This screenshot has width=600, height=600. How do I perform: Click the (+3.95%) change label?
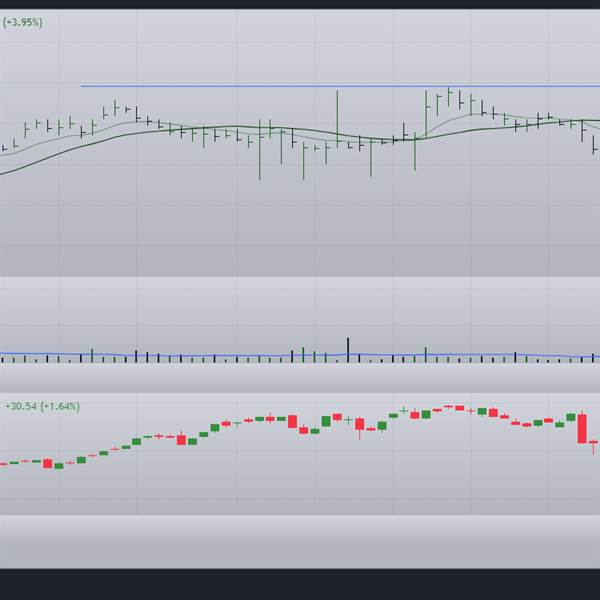click(x=23, y=23)
